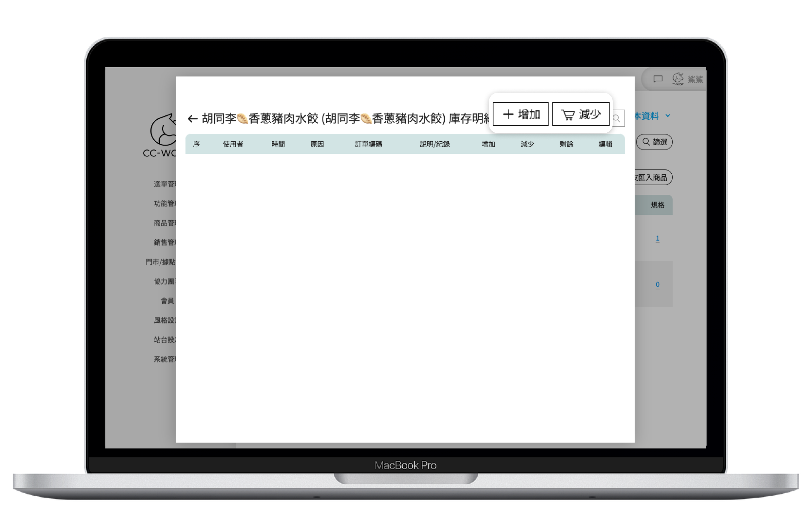Click the CC-WOP cat logo
The image size is (812, 516).
pos(163,131)
